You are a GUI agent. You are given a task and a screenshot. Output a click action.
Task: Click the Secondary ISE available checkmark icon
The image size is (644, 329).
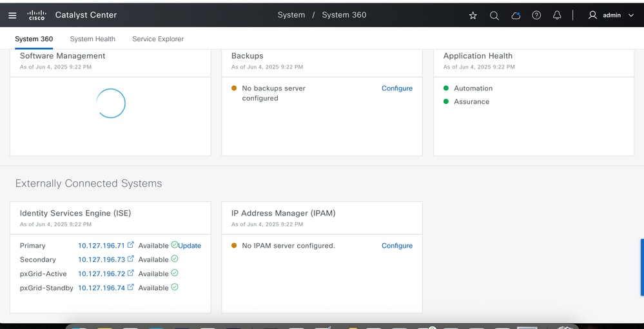pyautogui.click(x=175, y=259)
